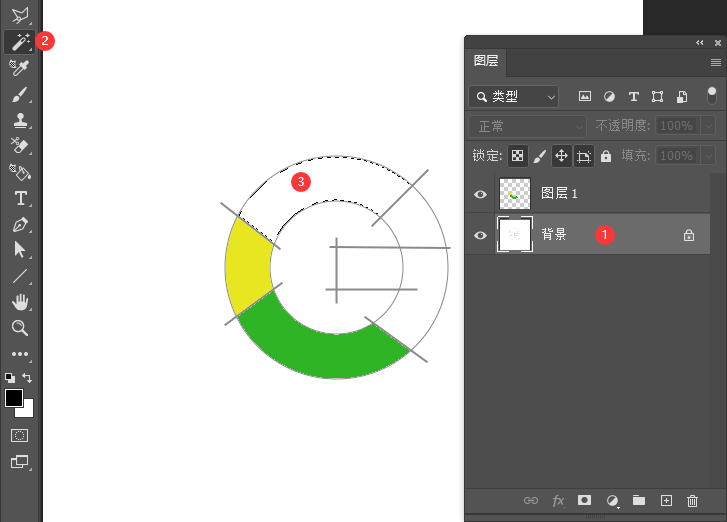This screenshot has width=727, height=522.
Task: Toggle Quick Mask mode
Action: 19,436
